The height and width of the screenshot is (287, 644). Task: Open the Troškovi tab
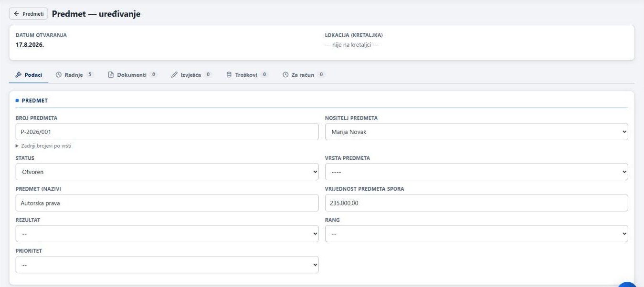point(247,74)
